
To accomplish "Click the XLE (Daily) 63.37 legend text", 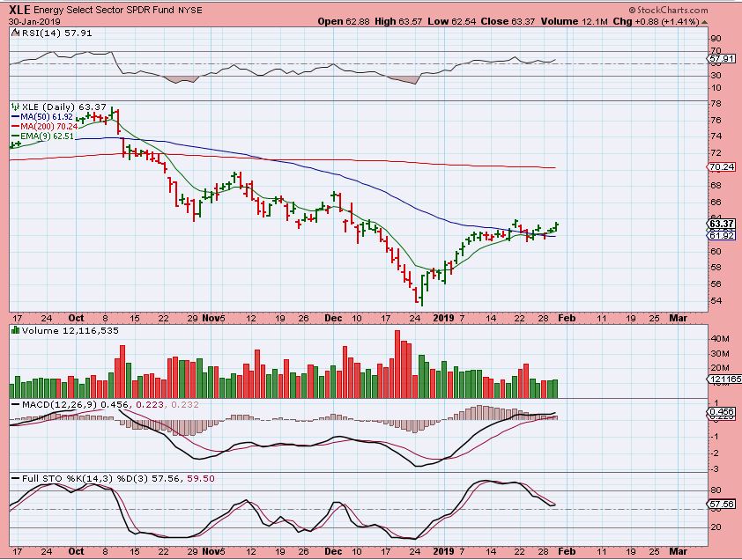I will (x=64, y=107).
